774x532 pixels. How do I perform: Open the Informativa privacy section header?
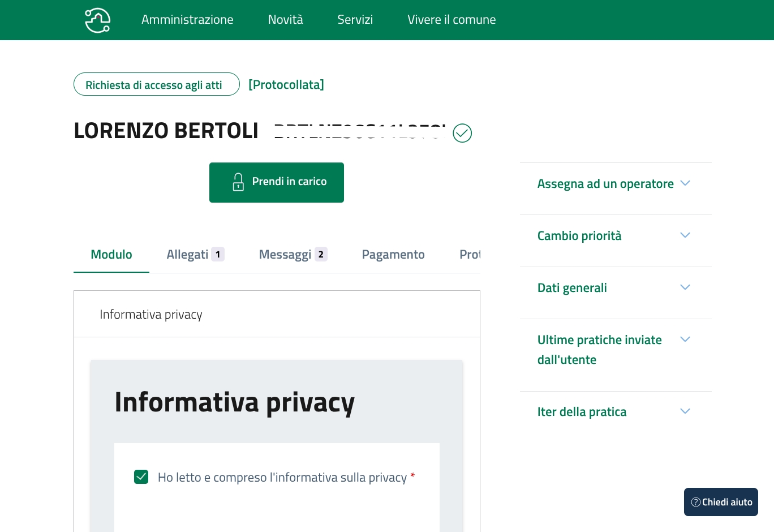click(151, 315)
